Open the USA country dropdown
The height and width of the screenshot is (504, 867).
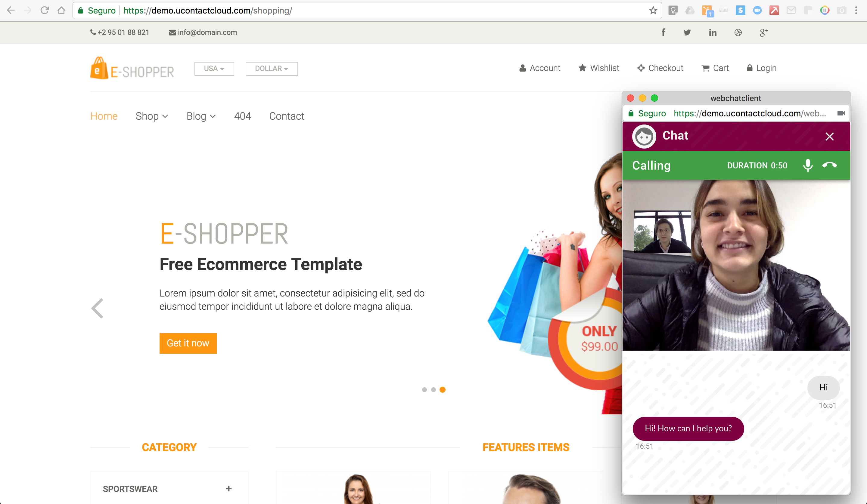click(214, 69)
